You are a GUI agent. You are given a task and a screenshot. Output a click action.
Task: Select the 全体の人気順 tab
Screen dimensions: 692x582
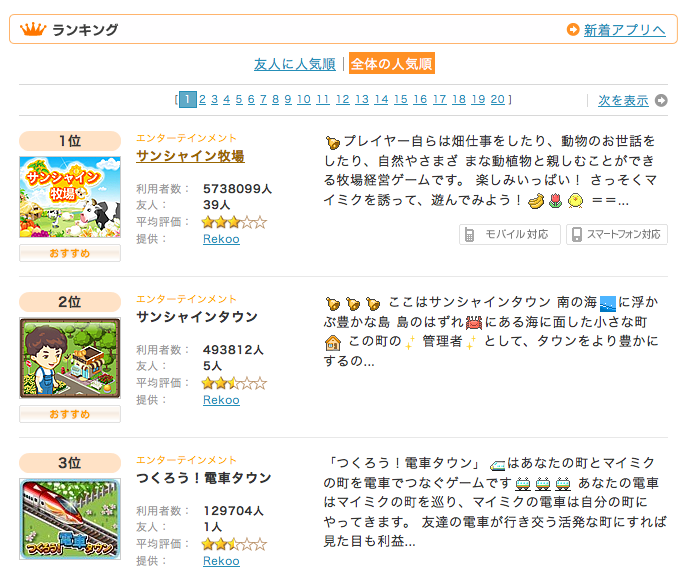pyautogui.click(x=391, y=63)
